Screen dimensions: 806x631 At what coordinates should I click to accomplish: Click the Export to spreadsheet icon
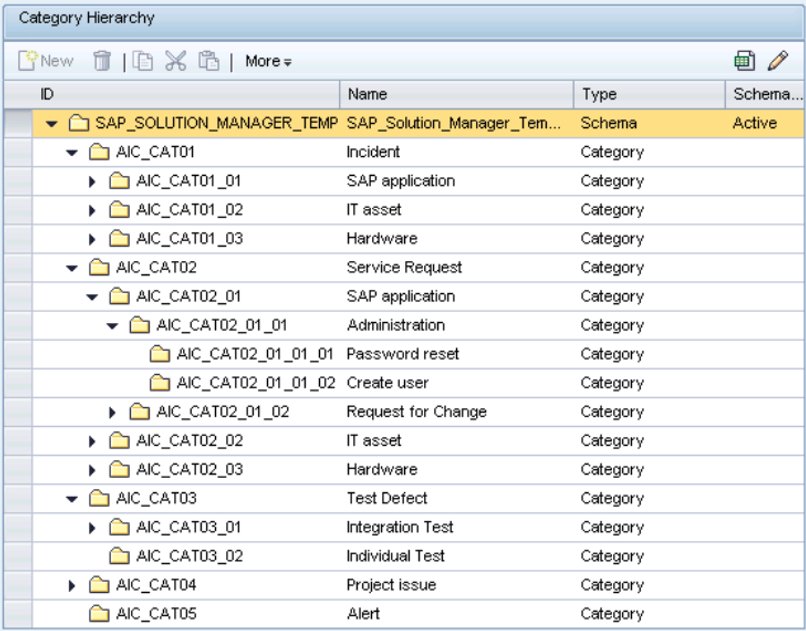pyautogui.click(x=744, y=61)
